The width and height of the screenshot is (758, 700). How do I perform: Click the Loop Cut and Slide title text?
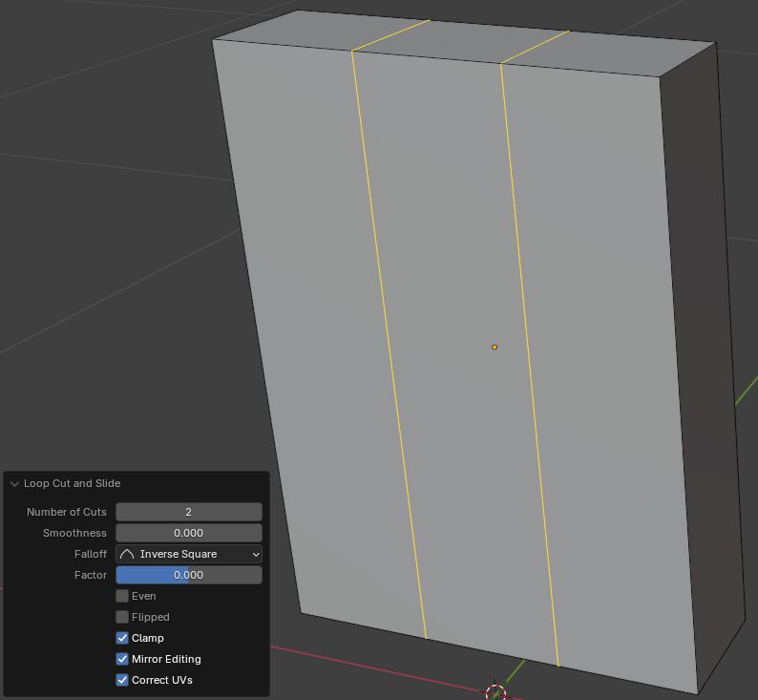point(72,483)
